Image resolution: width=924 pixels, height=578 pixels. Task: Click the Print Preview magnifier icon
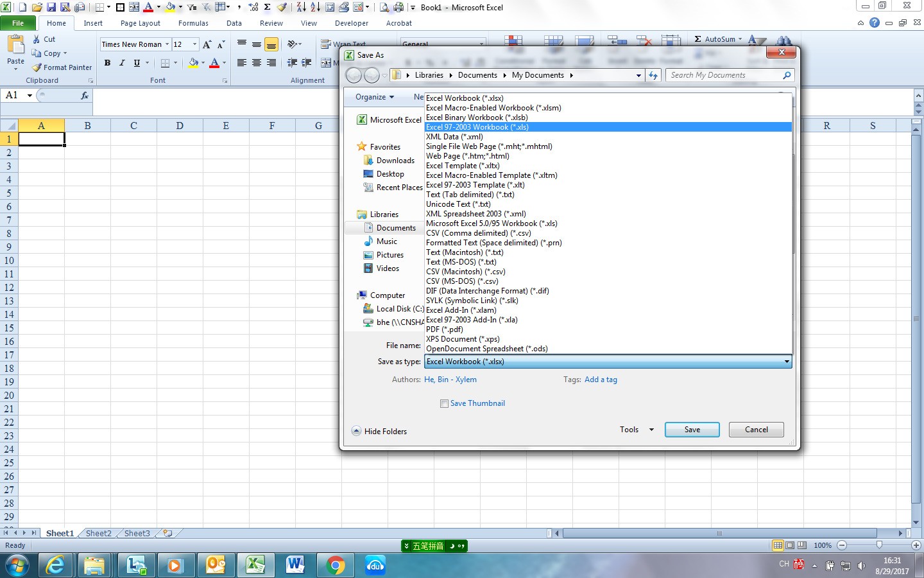coord(384,7)
